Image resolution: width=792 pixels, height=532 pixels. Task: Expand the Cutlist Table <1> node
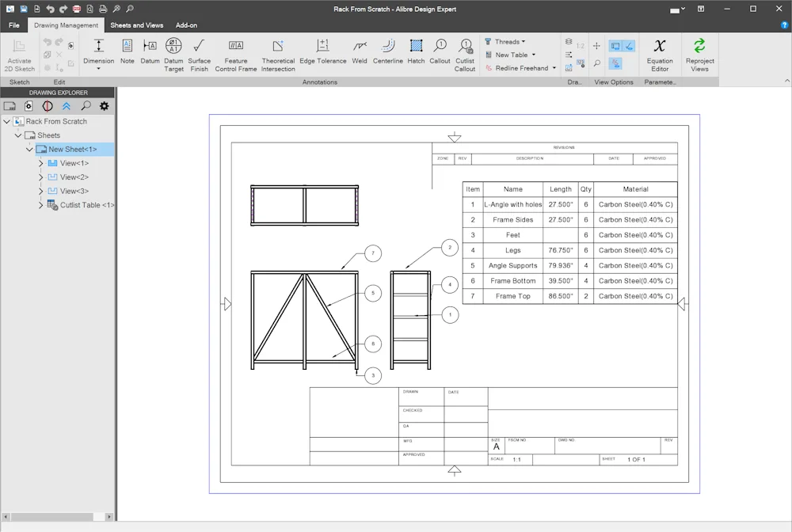click(x=41, y=205)
